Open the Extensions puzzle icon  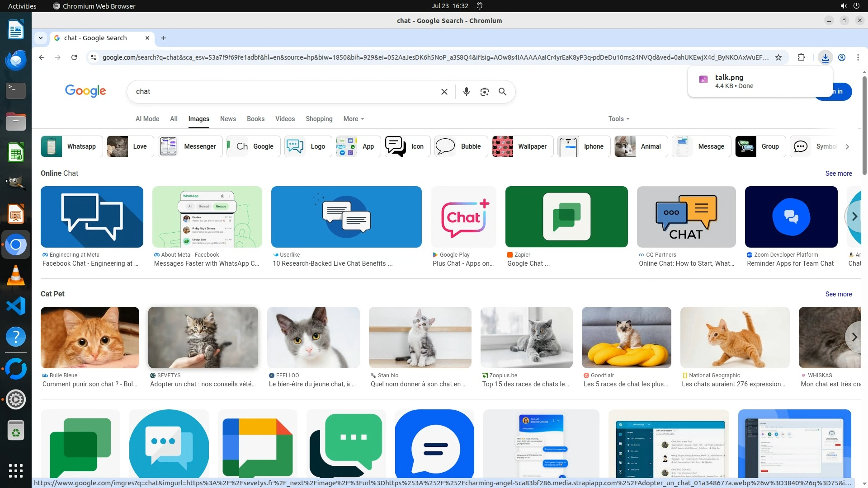point(801,57)
